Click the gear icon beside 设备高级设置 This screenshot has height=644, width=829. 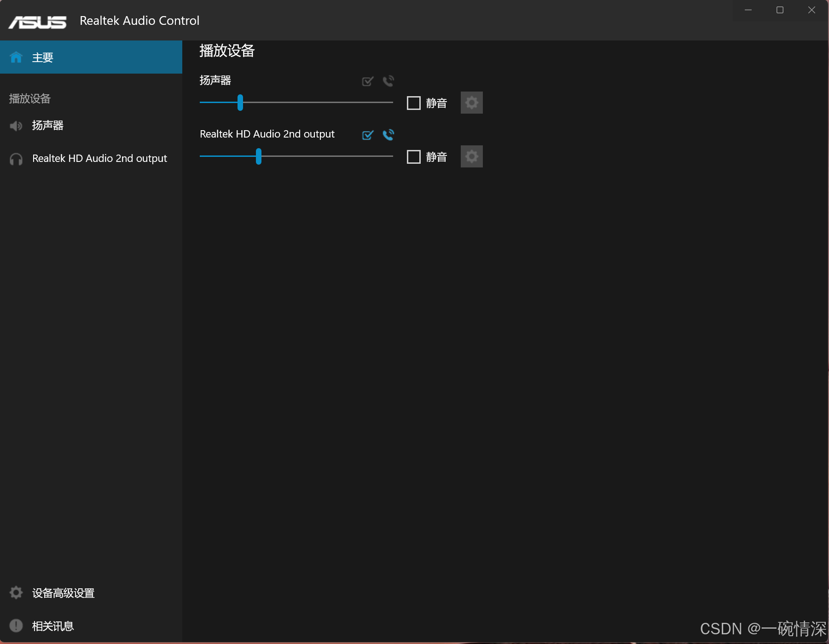pyautogui.click(x=16, y=592)
